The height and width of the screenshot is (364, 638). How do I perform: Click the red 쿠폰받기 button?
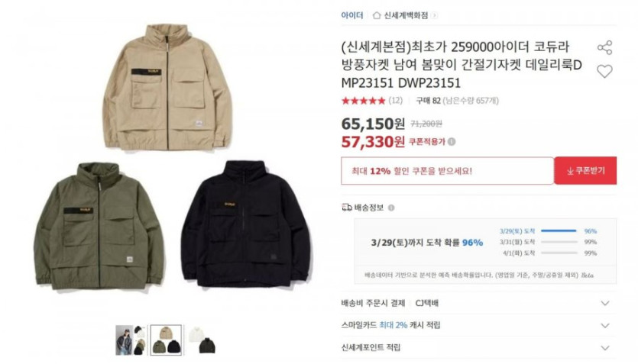(585, 171)
